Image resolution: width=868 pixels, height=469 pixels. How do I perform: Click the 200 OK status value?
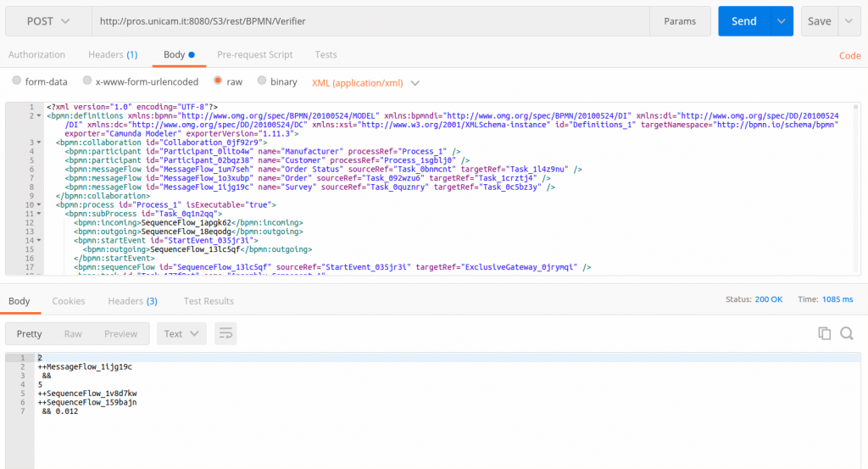pos(768,299)
